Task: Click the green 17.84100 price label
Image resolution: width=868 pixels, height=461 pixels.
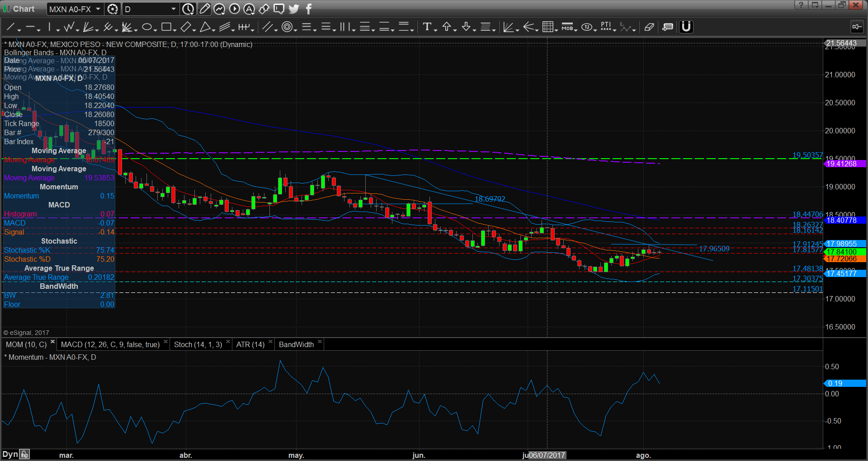Action: [x=844, y=252]
